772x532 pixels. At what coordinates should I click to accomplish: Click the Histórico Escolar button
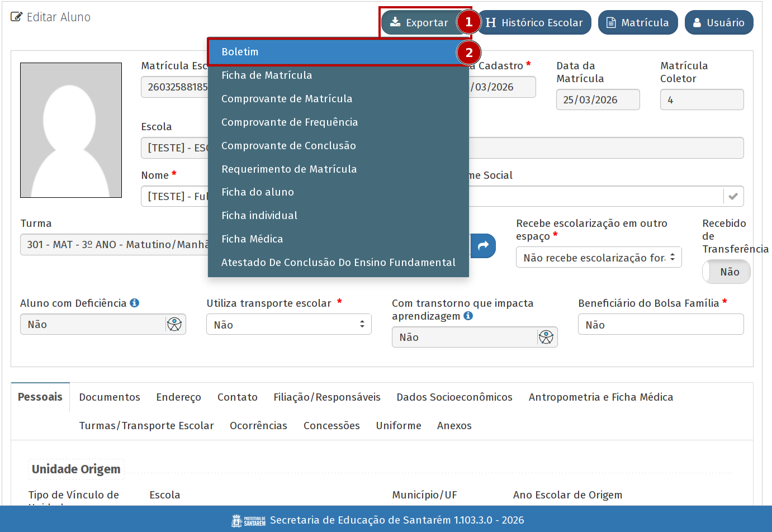click(x=534, y=23)
